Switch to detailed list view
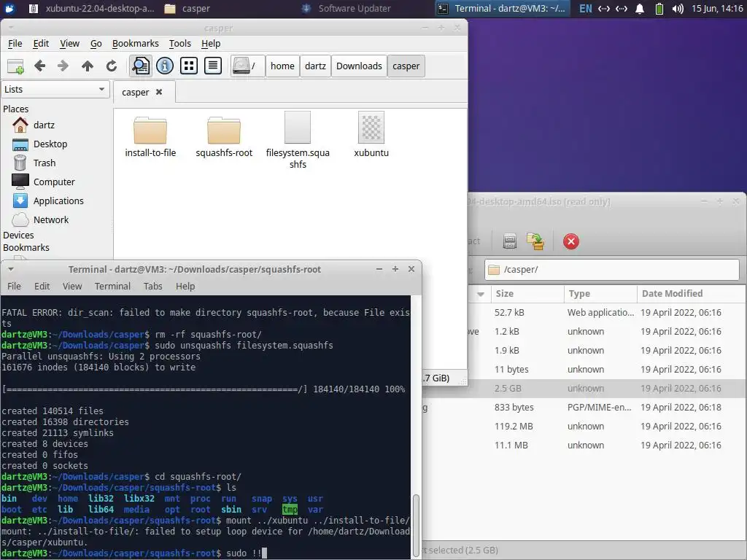Viewport: 747px width, 560px height. [213, 66]
